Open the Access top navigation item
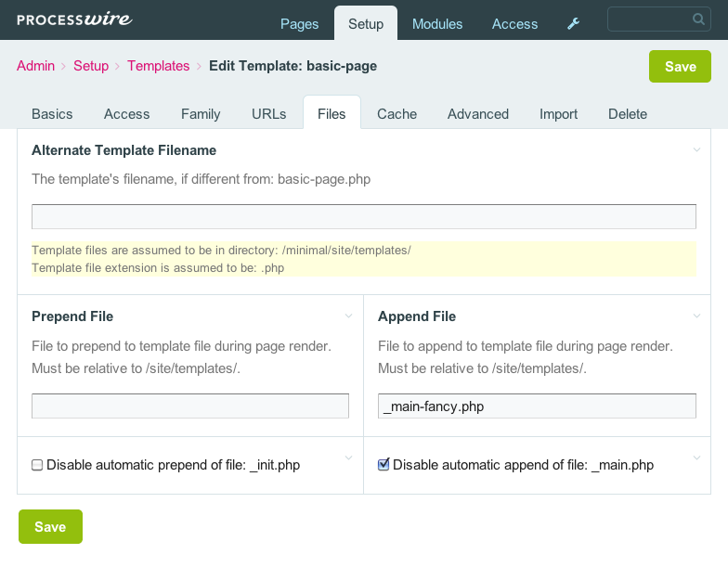The height and width of the screenshot is (567, 728). click(x=514, y=24)
